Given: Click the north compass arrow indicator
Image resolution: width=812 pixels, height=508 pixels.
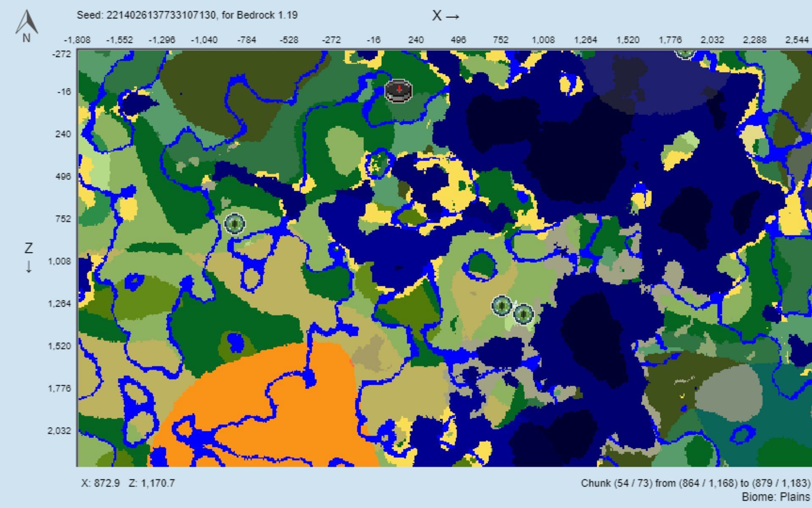Looking at the screenshot, I should (27, 26).
